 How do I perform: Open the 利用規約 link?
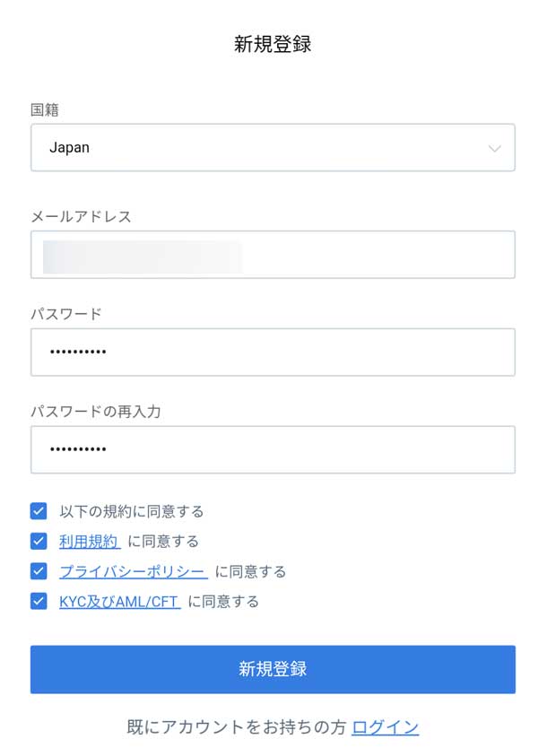(x=89, y=542)
